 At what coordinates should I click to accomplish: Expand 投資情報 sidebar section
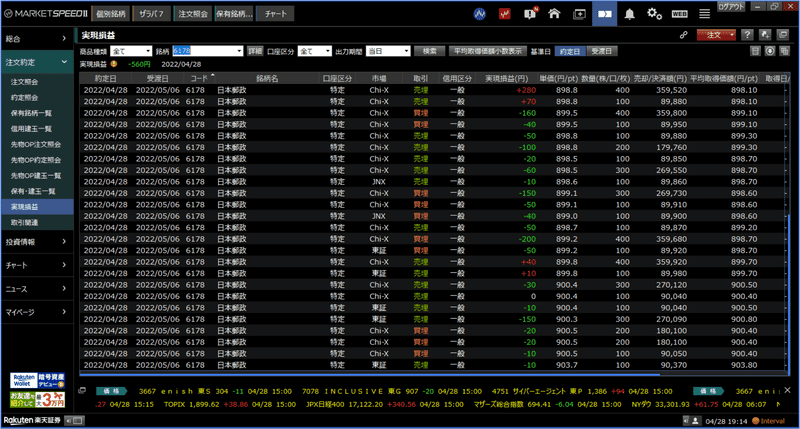point(37,242)
